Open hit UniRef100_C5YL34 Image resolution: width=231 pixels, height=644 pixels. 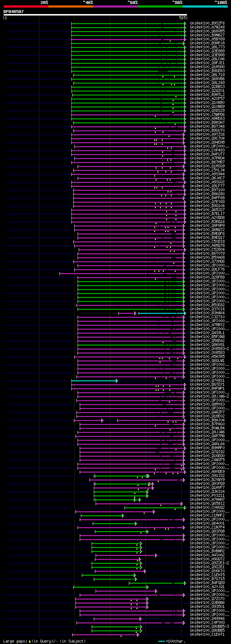(207, 170)
